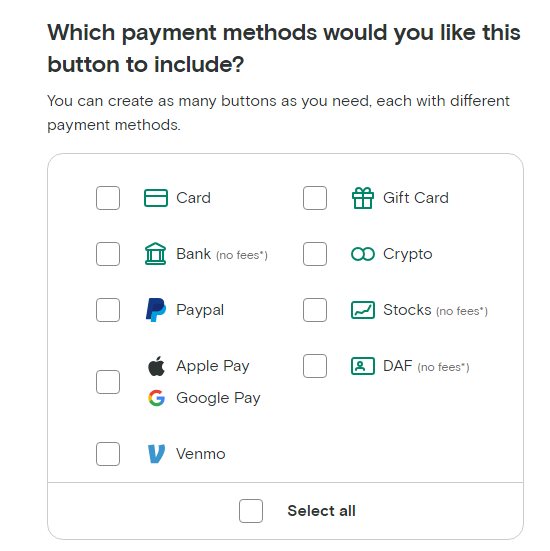Viewport: 550px width, 551px height.
Task: Enable the Crypto checkbox
Action: click(x=315, y=254)
